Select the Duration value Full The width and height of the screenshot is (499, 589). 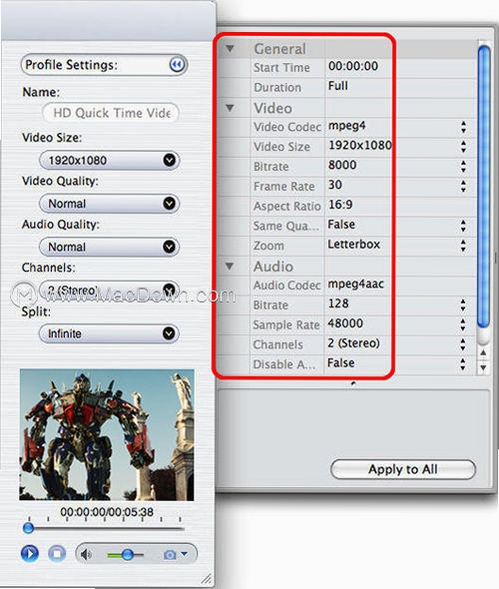pyautogui.click(x=338, y=86)
